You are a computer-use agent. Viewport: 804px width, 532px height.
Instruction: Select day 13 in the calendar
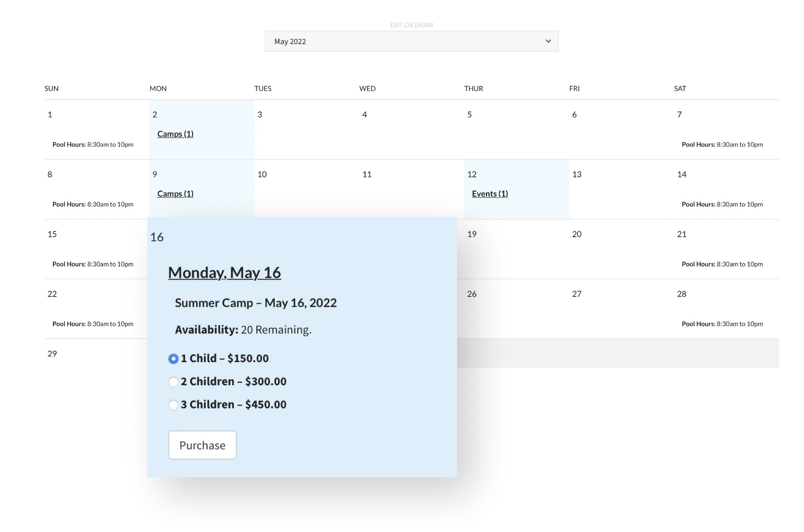(x=577, y=174)
